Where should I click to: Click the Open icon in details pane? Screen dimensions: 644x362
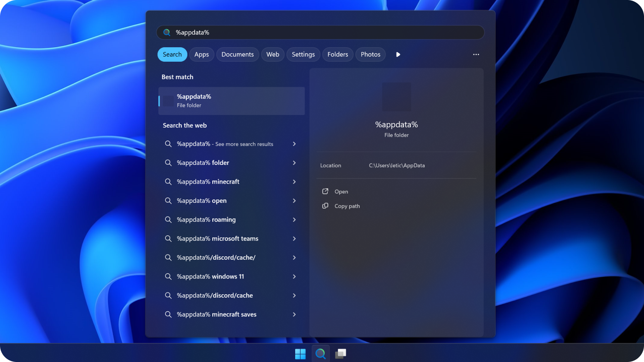click(x=325, y=191)
